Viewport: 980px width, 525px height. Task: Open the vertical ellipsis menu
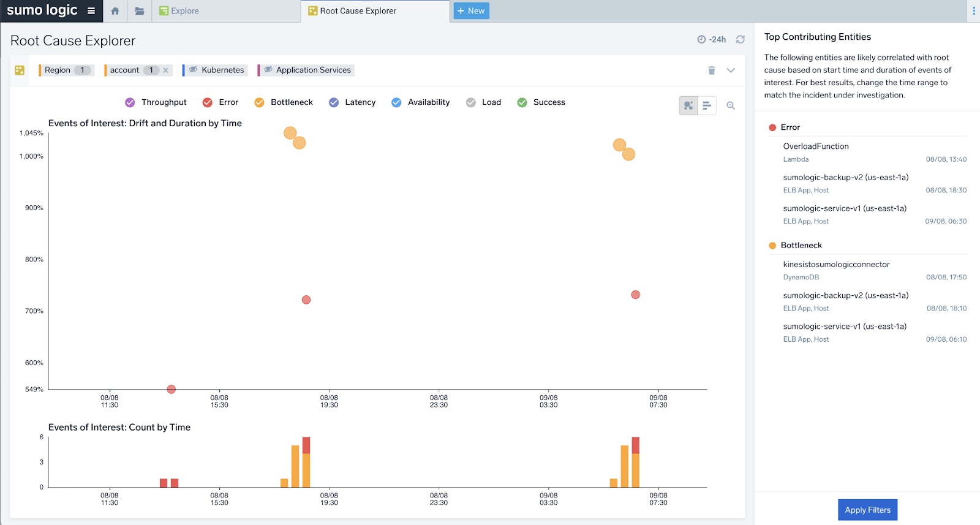(973, 10)
